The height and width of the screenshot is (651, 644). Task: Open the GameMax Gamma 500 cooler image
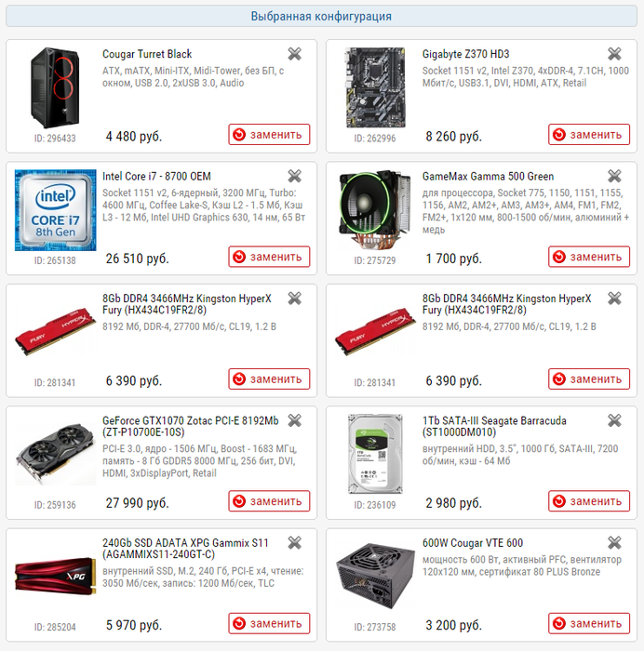[x=375, y=210]
